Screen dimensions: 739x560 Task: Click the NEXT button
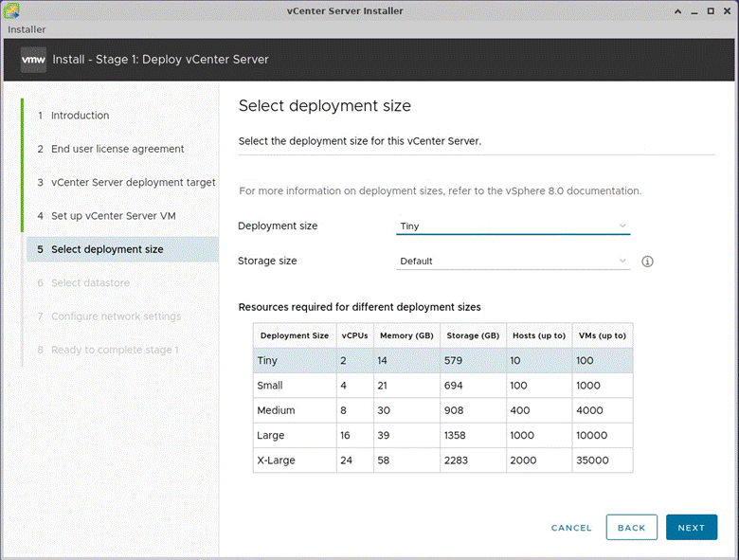point(692,528)
